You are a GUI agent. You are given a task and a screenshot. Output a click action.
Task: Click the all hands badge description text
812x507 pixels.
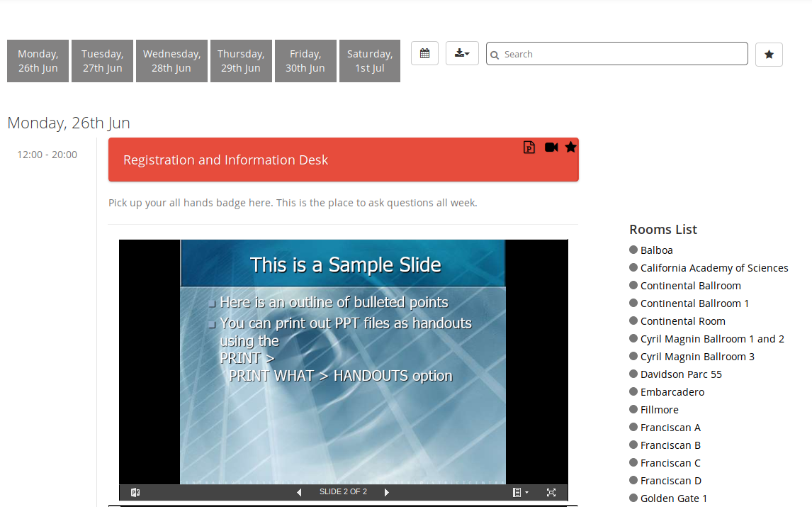tap(293, 203)
